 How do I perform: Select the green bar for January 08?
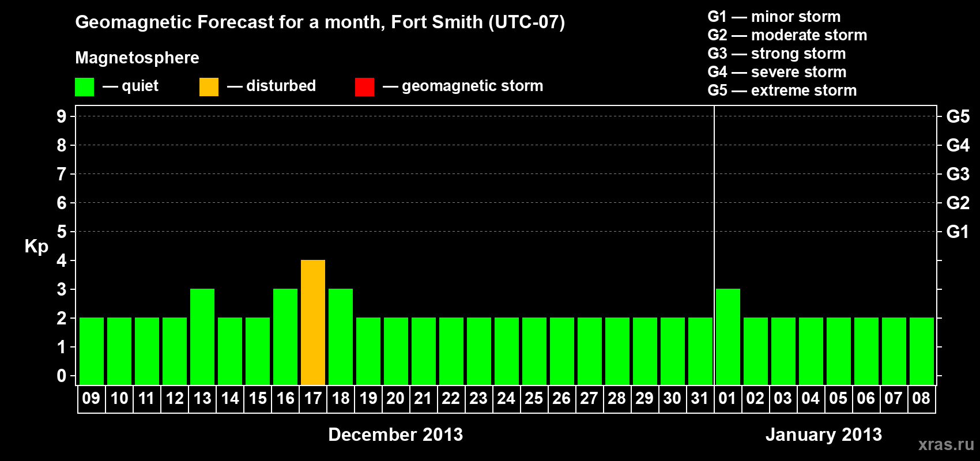[922, 351]
